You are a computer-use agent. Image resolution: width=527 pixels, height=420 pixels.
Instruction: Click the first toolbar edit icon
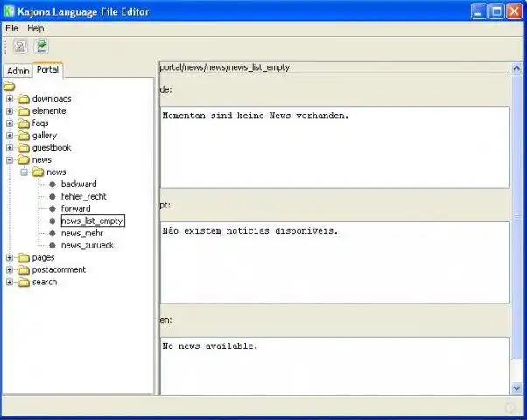pos(20,46)
